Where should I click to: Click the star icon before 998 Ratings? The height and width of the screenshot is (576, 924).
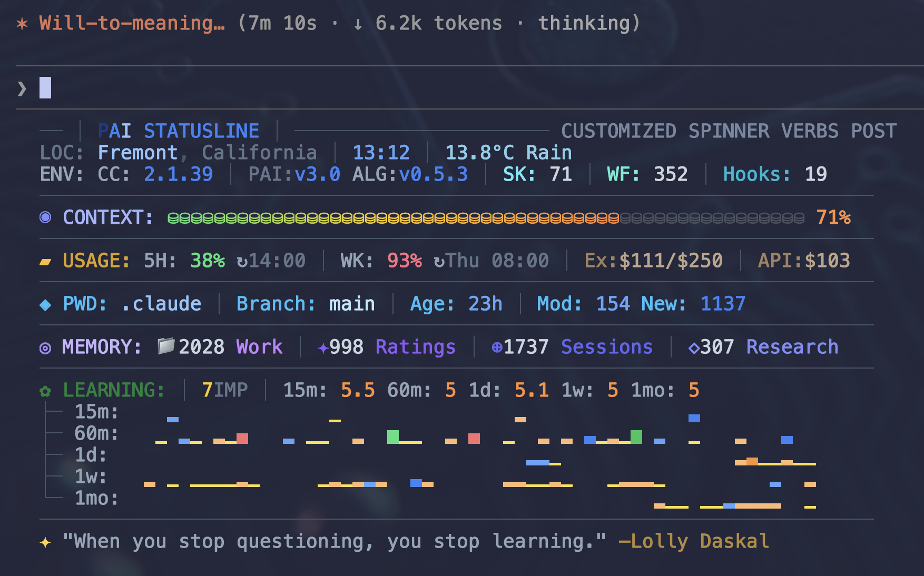[323, 347]
